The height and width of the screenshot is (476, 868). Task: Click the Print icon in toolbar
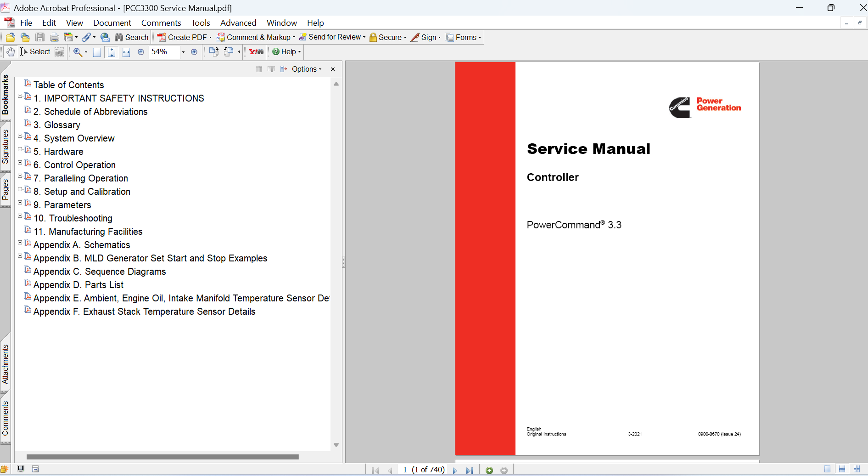click(x=55, y=37)
